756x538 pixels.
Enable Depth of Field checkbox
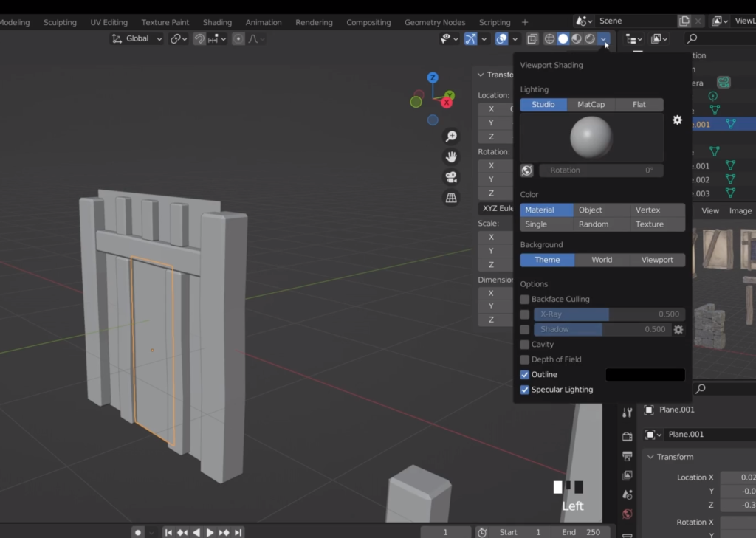click(x=525, y=359)
